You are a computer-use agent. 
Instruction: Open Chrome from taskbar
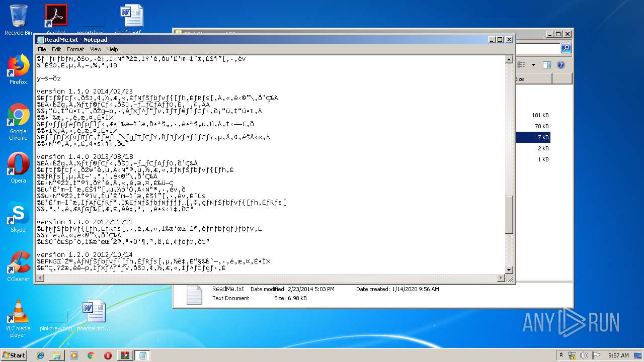pos(91,355)
